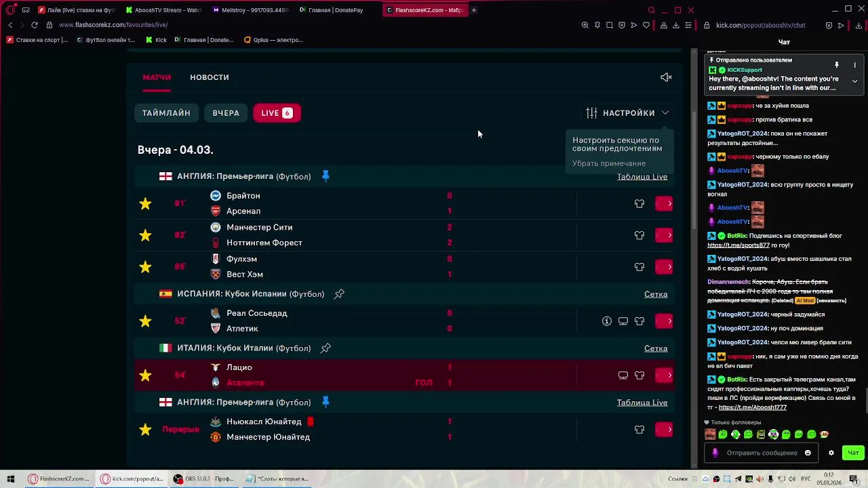Focus the Отправить сообщение input field
Image resolution: width=868 pixels, height=488 pixels.
point(762,453)
